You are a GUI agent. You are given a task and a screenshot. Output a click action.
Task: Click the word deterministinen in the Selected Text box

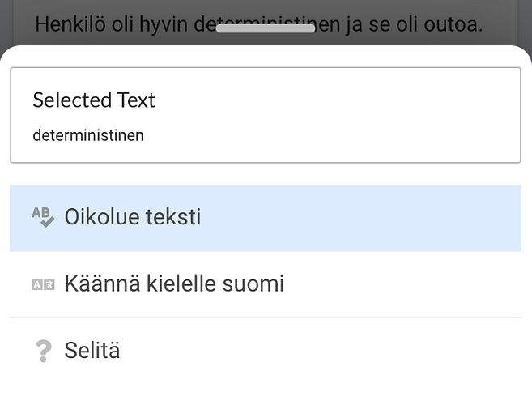(x=88, y=135)
